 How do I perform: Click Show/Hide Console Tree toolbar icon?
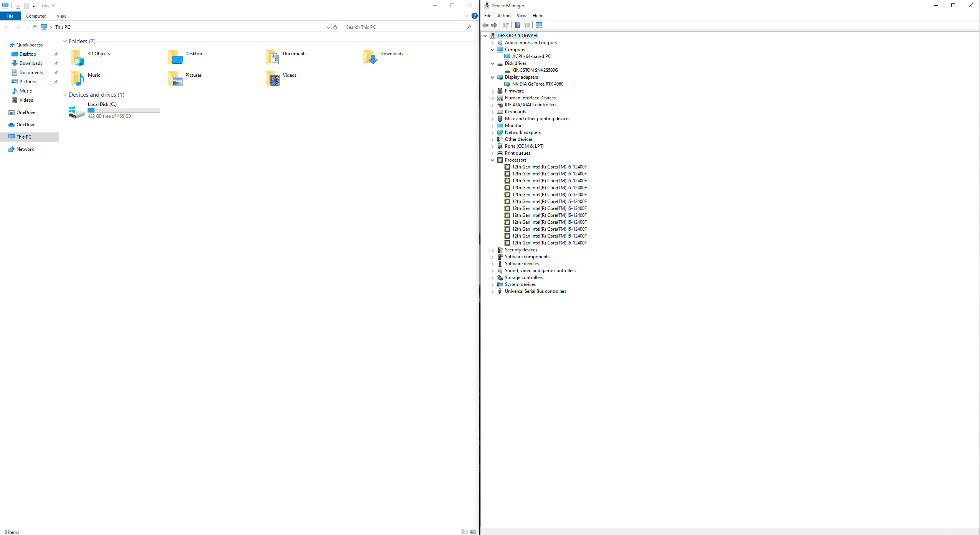pyautogui.click(x=506, y=25)
